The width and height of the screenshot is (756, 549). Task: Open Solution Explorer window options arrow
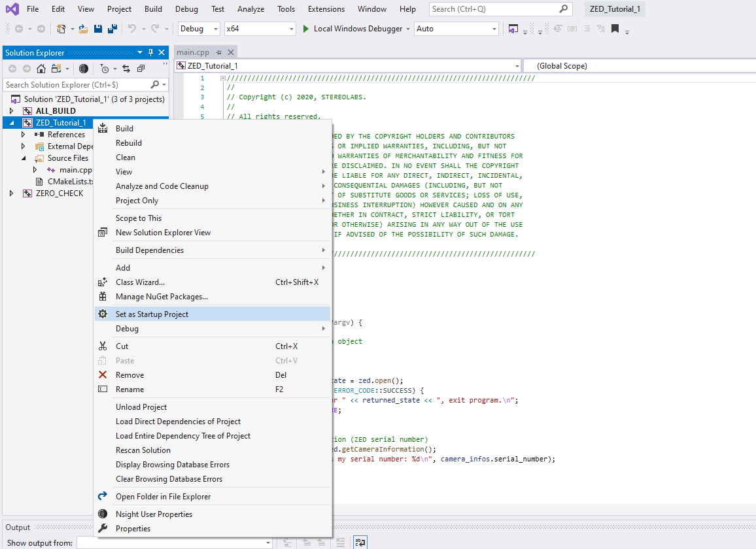[140, 52]
